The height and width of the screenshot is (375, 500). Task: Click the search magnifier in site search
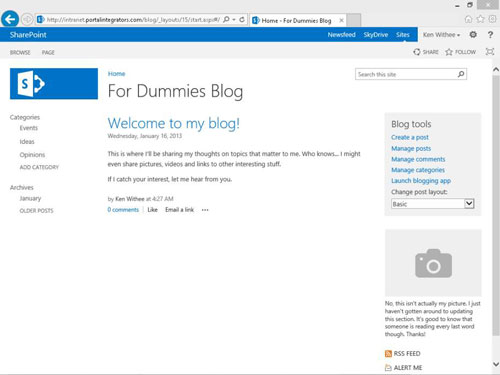tap(461, 74)
